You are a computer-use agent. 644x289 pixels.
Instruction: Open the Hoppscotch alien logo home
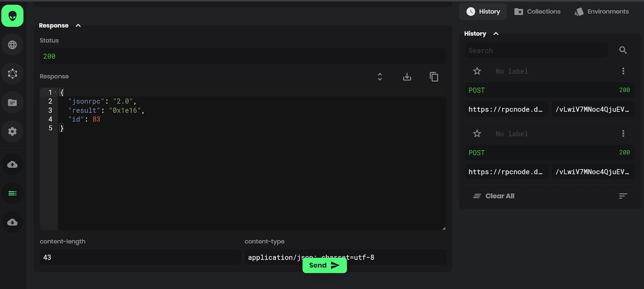(x=12, y=16)
